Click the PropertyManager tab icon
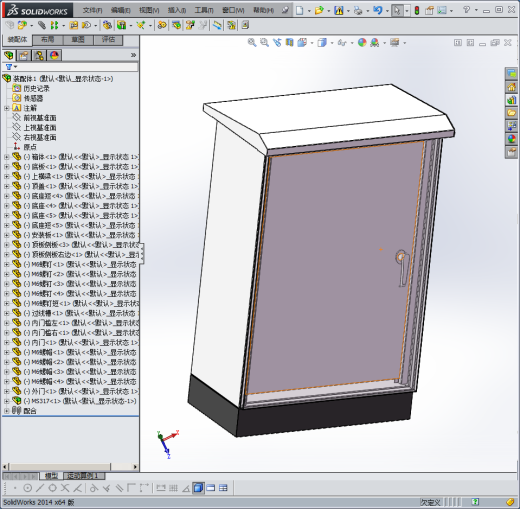This screenshot has height=509, width=520. 24,55
